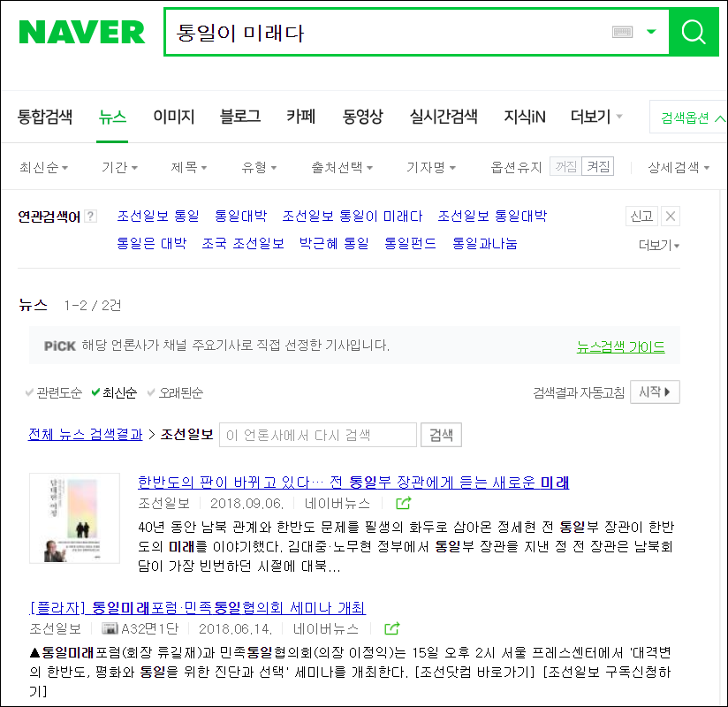Expand the search box autocomplete dropdown arrow
The width and height of the screenshot is (728, 707).
click(651, 32)
